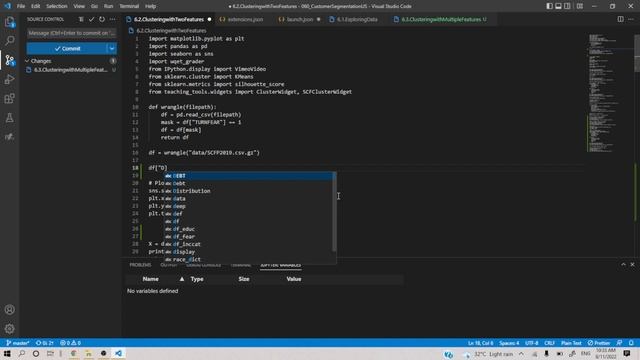Open the Extensions view
Viewport: 640px width, 360px height.
pyautogui.click(x=9, y=98)
